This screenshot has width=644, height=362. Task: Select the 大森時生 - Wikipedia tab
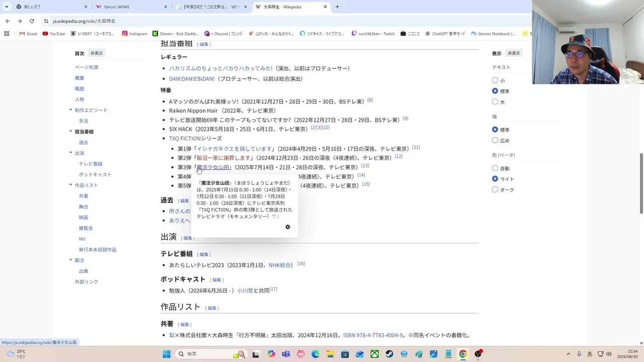pyautogui.click(x=291, y=7)
